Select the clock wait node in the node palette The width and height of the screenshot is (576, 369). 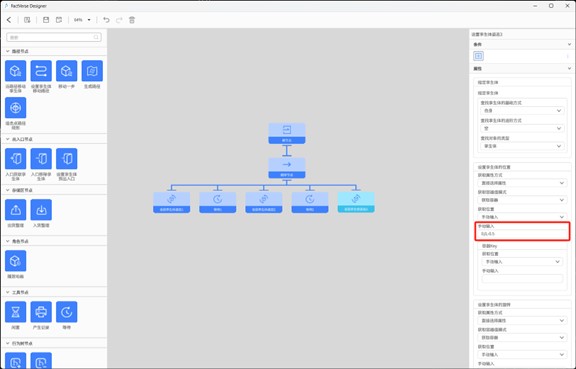(66, 312)
